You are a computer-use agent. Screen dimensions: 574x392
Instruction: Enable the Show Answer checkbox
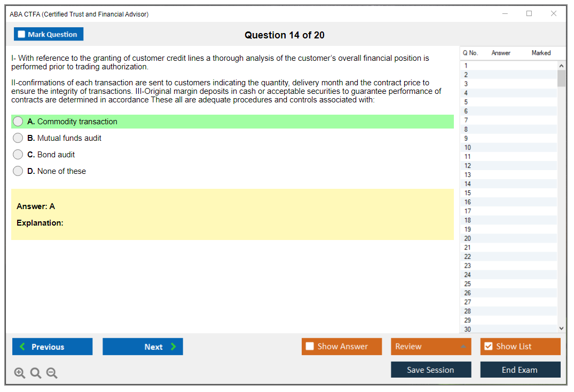coord(310,347)
